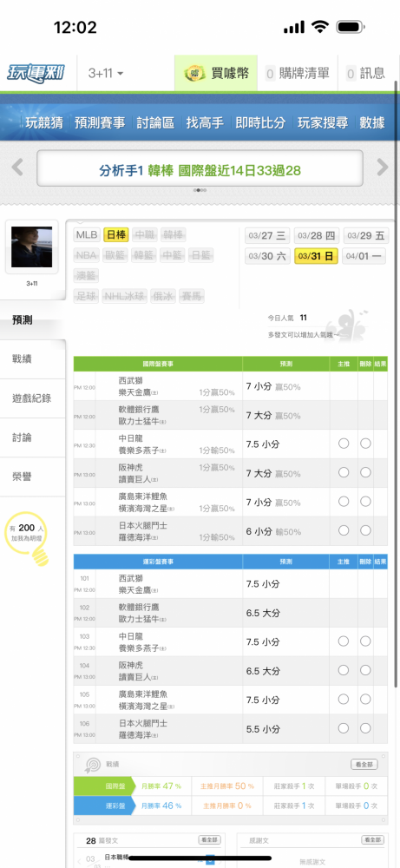
Task: Tap the cellular signal bars icon
Action: tap(294, 27)
